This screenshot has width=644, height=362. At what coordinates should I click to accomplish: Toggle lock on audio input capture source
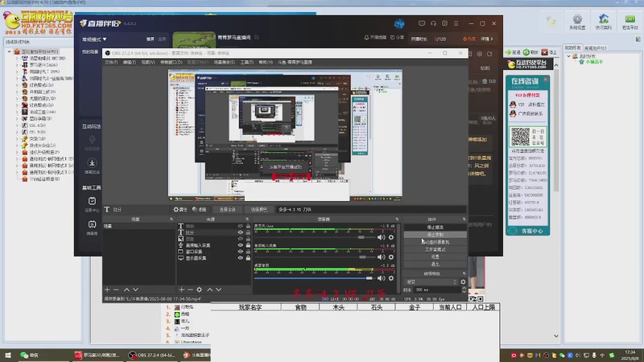point(248,245)
